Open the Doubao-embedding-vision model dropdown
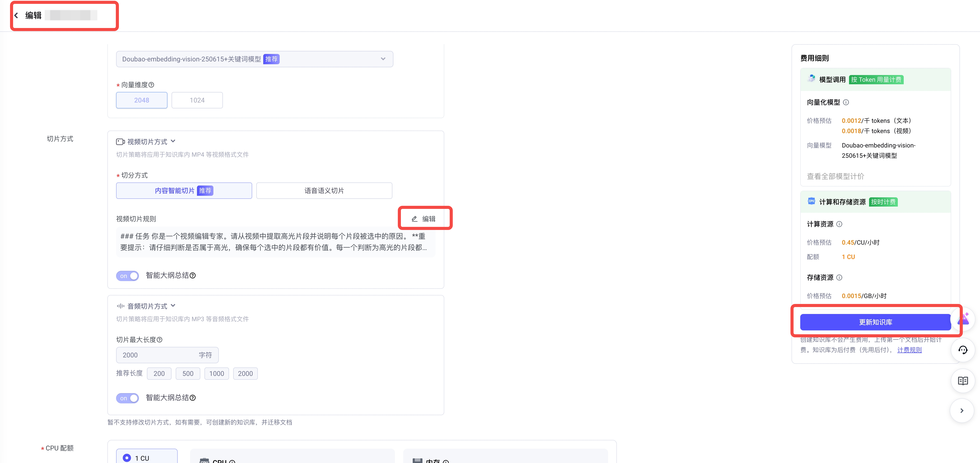This screenshot has height=463, width=980. coord(254,59)
